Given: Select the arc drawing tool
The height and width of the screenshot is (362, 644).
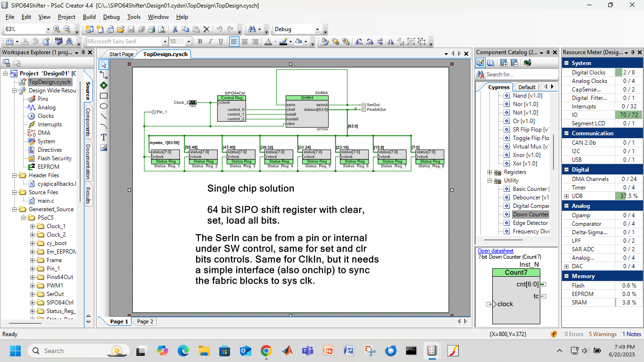Looking at the screenshot, I should (x=104, y=127).
